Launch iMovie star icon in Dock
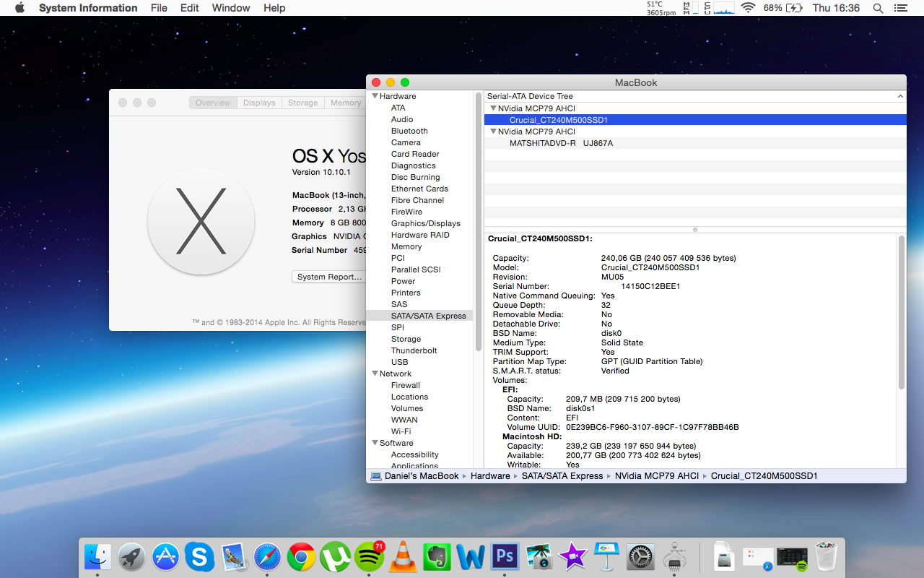Viewport: 924px width, 578px height. click(x=572, y=556)
